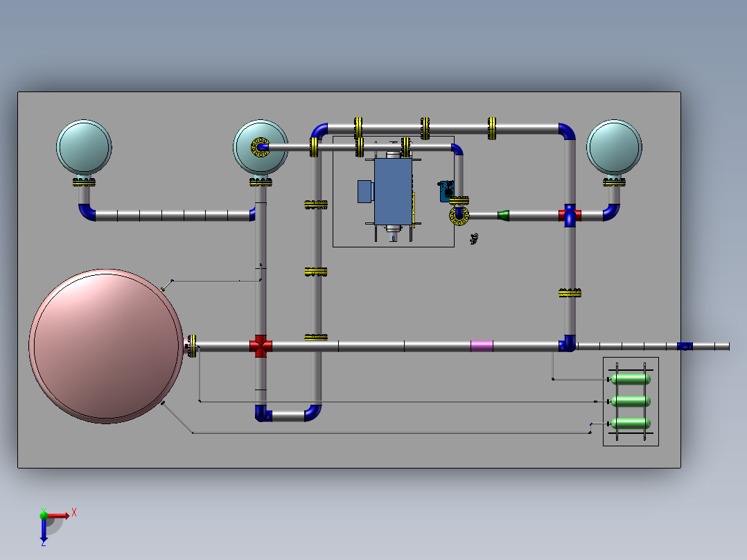Click the yellow flange on the right vertical pipe
Screen dimensions: 747x560
(x=570, y=292)
